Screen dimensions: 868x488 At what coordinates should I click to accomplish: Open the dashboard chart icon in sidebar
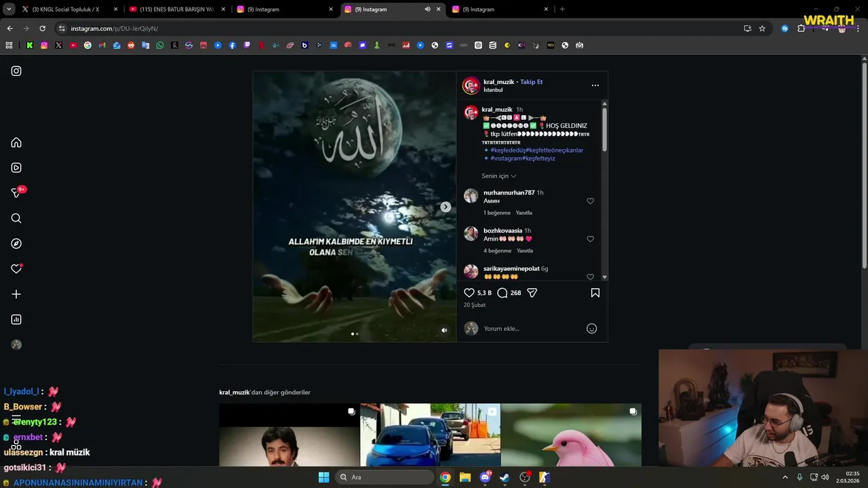[16, 319]
